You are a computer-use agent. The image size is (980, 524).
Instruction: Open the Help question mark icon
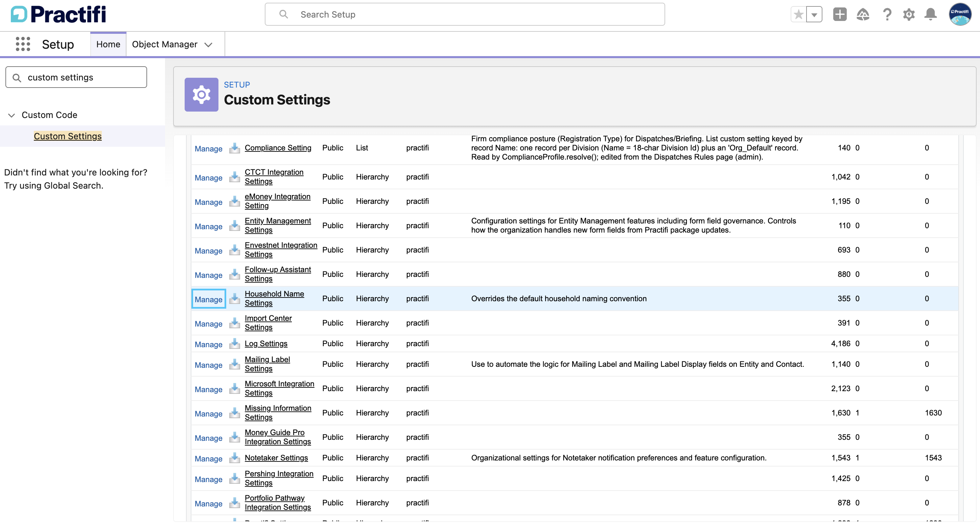[x=887, y=15]
